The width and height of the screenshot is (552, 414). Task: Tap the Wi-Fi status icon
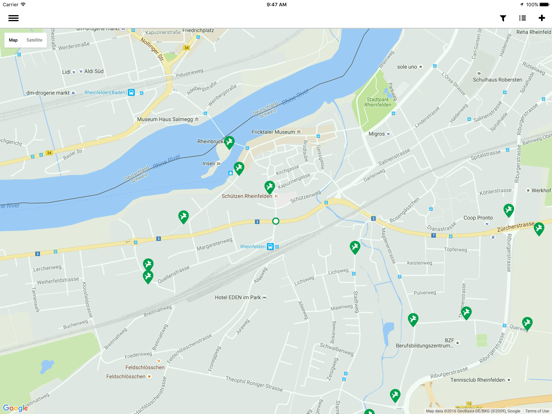tap(23, 4)
